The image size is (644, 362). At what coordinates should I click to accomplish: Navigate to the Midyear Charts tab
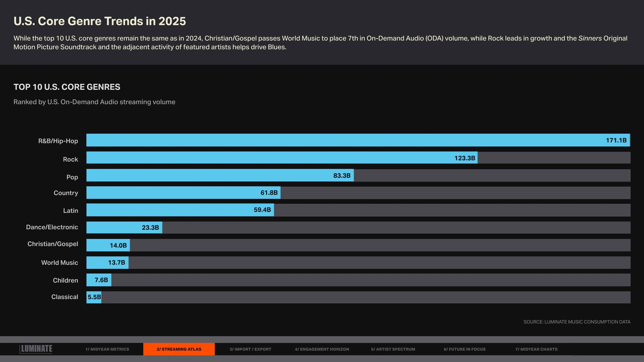536,349
